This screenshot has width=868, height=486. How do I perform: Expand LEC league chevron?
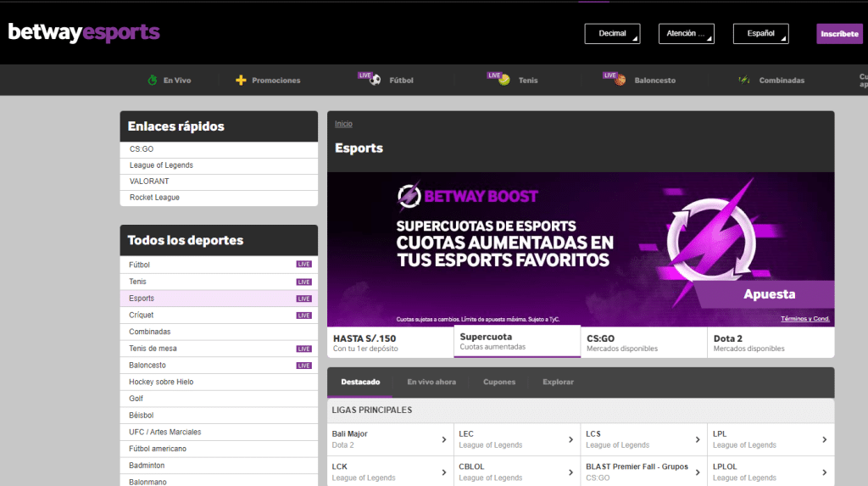tap(570, 439)
